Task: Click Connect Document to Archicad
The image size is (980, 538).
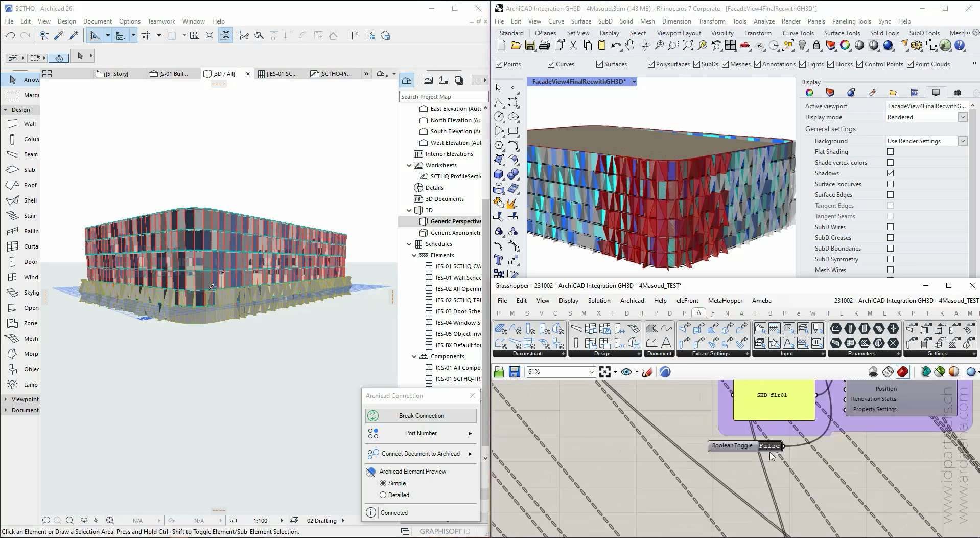Action: (x=421, y=454)
